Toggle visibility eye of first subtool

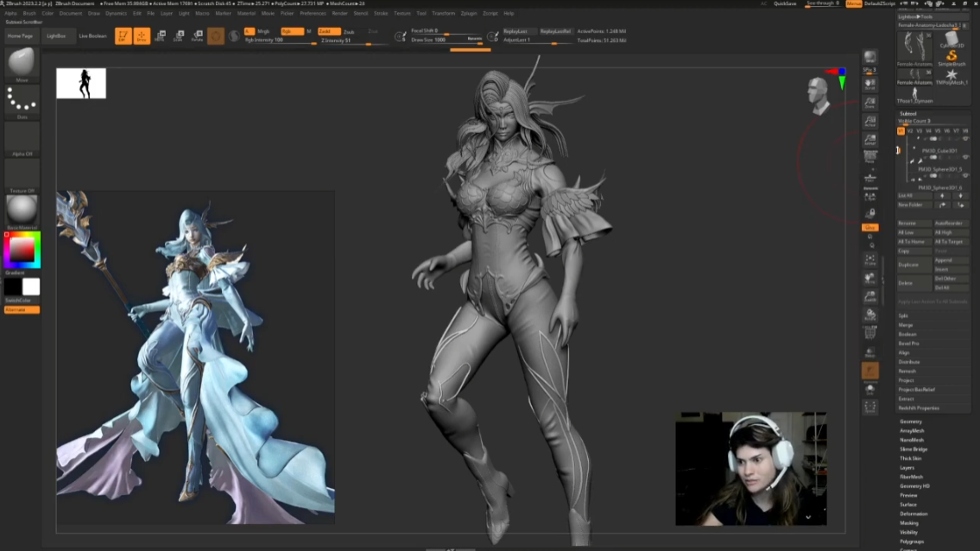(965, 138)
